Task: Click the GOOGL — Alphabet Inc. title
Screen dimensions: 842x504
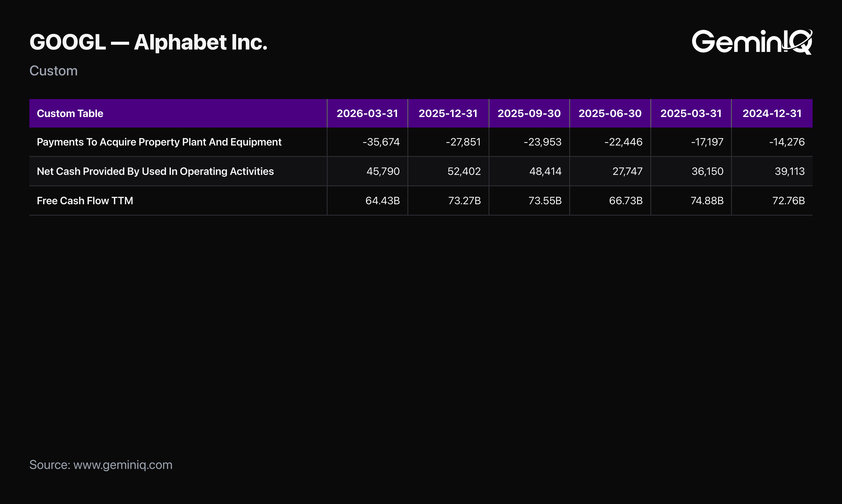Action: (149, 43)
